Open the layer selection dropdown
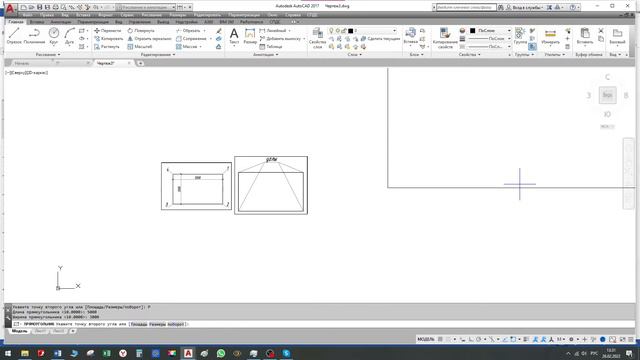Image resolution: width=640 pixels, height=360 pixels. coord(394,31)
